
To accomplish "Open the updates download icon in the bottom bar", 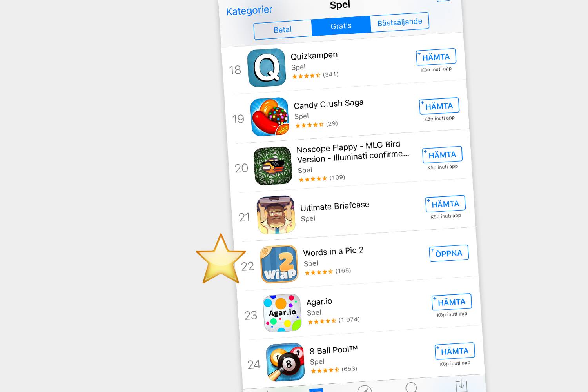I will [x=461, y=385].
